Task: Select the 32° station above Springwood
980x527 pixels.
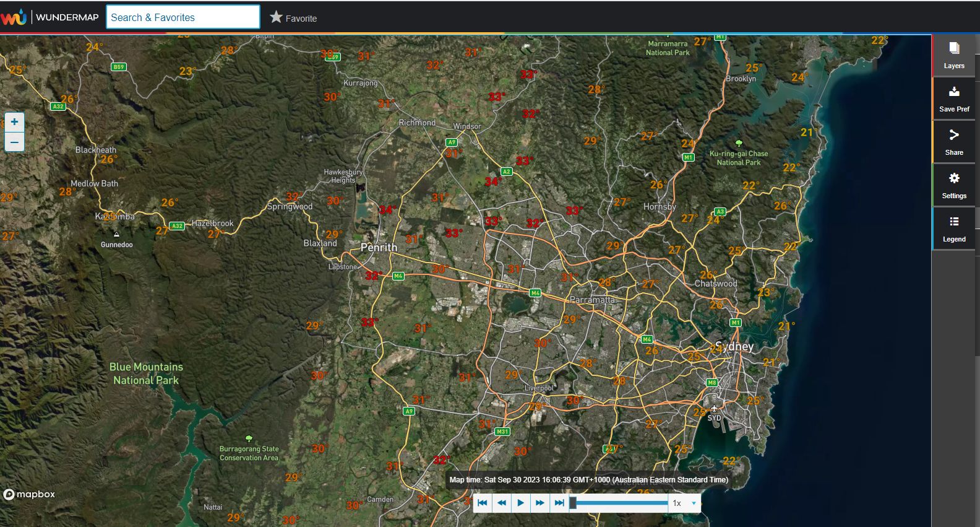Action: [293, 196]
